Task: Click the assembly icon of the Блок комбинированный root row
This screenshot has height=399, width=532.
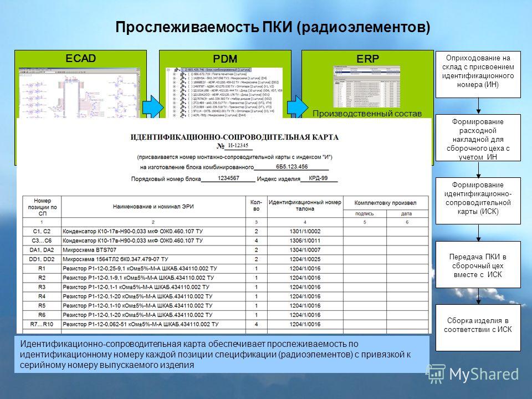Action: coord(176,70)
